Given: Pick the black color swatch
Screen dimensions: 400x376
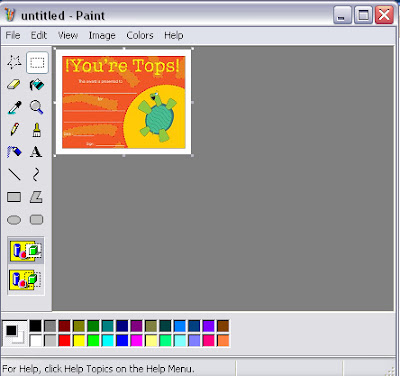Looking at the screenshot, I should tap(35, 326).
